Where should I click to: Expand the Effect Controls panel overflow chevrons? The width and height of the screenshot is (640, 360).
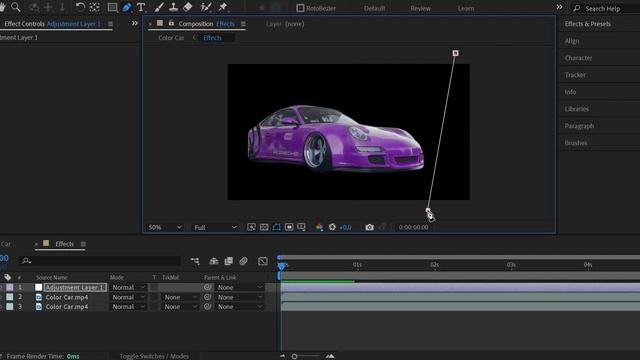[135, 24]
